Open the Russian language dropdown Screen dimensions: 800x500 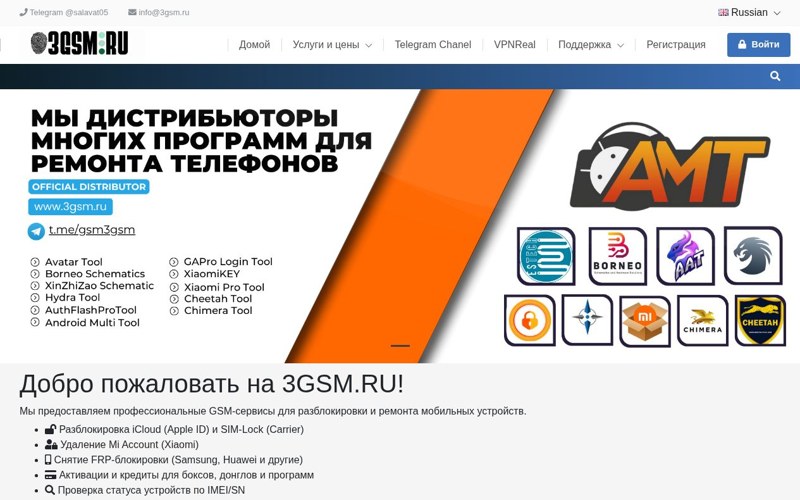[749, 12]
